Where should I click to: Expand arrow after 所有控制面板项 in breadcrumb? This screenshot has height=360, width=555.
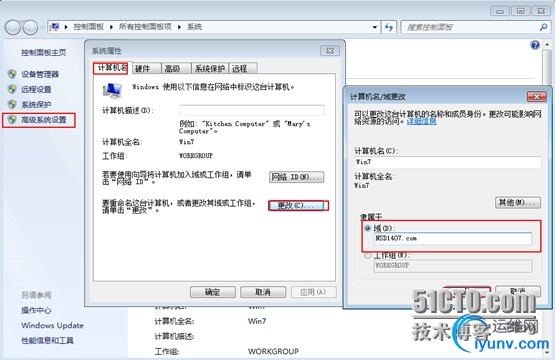point(179,27)
